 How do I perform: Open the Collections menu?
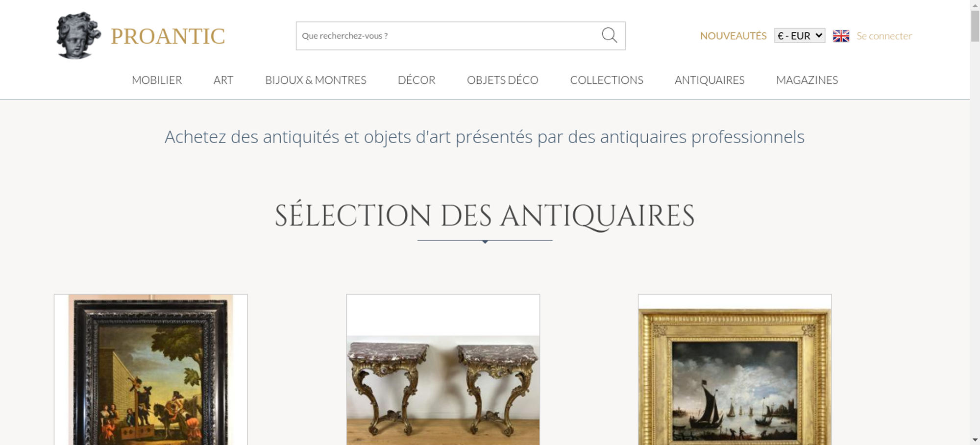click(607, 80)
